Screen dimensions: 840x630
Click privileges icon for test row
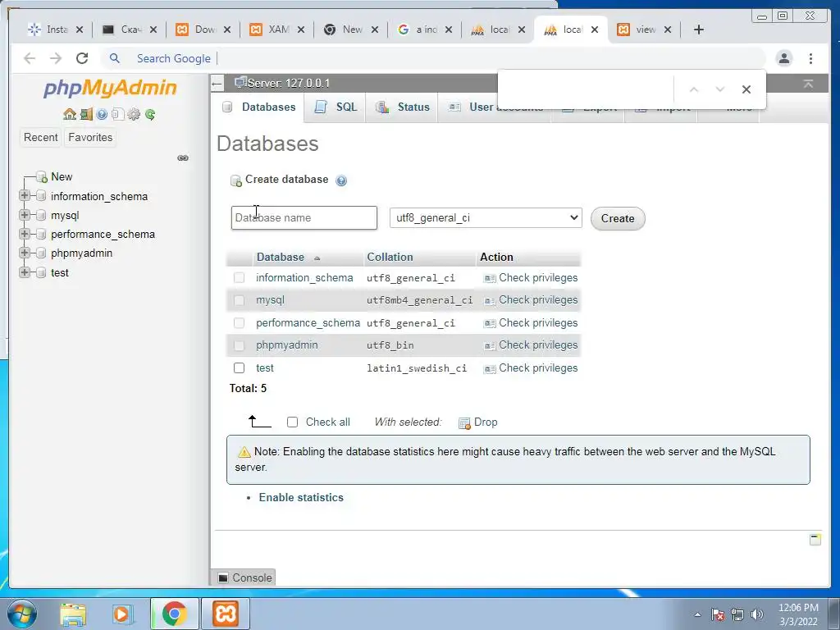coord(490,368)
